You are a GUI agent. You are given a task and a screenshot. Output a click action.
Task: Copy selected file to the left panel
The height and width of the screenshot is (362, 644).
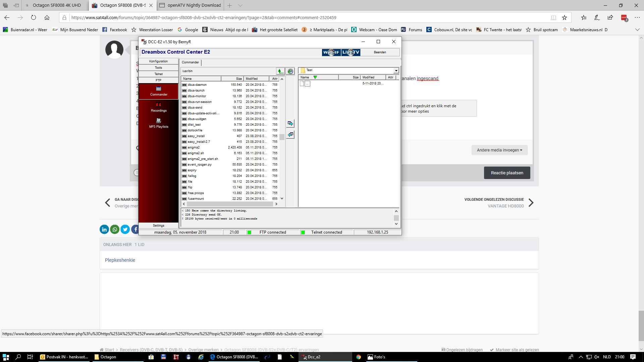(290, 135)
